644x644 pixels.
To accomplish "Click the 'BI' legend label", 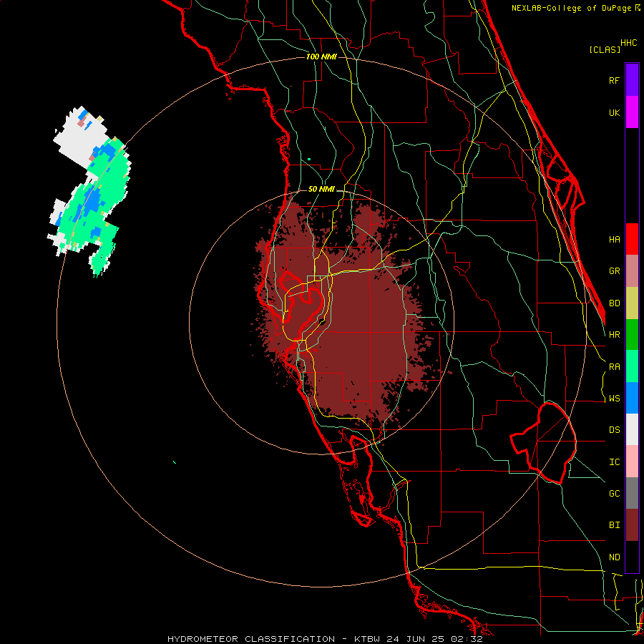I will click(x=614, y=525).
